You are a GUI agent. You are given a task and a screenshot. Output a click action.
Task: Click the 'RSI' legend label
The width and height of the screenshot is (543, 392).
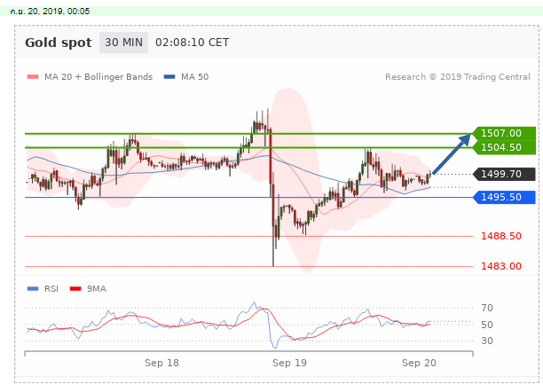point(51,289)
